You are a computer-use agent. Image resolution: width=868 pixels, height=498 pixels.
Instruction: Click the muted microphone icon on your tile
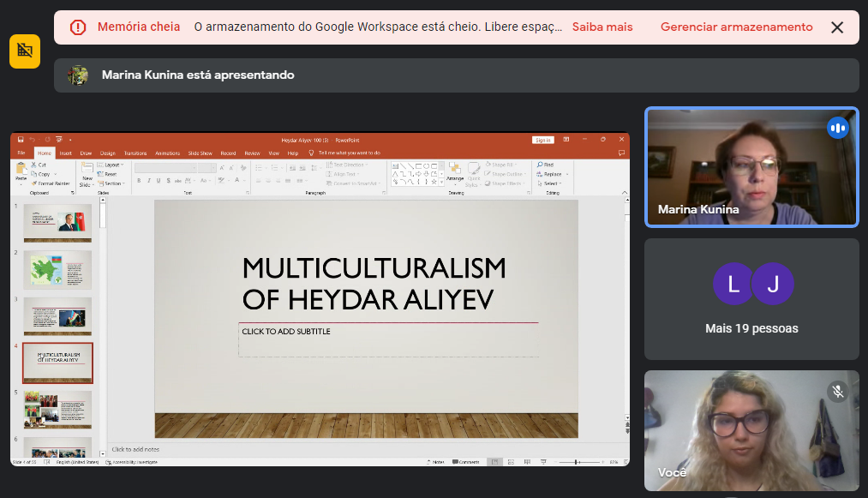point(837,392)
